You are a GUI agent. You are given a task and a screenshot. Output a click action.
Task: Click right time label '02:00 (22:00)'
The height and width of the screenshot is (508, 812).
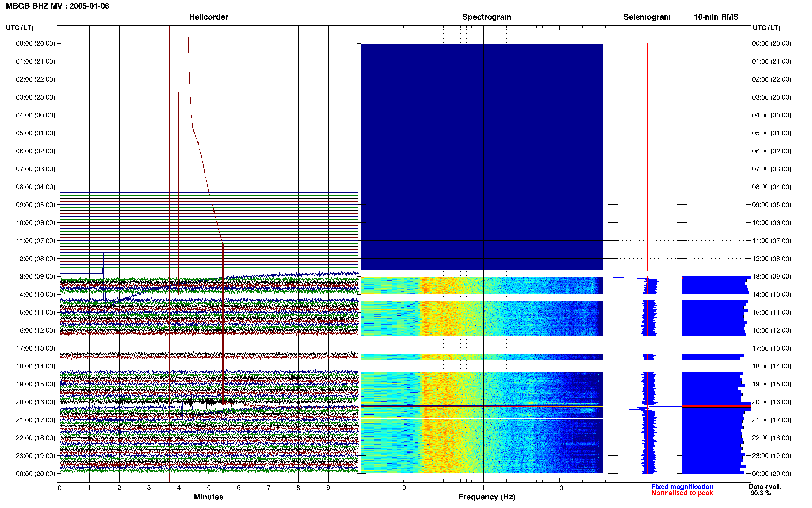pos(771,79)
